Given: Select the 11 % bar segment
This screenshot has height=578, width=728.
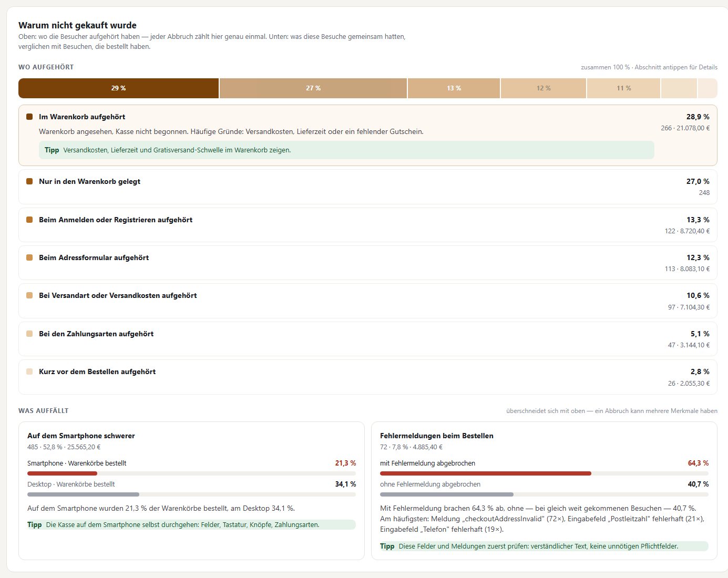Looking at the screenshot, I should (x=623, y=88).
